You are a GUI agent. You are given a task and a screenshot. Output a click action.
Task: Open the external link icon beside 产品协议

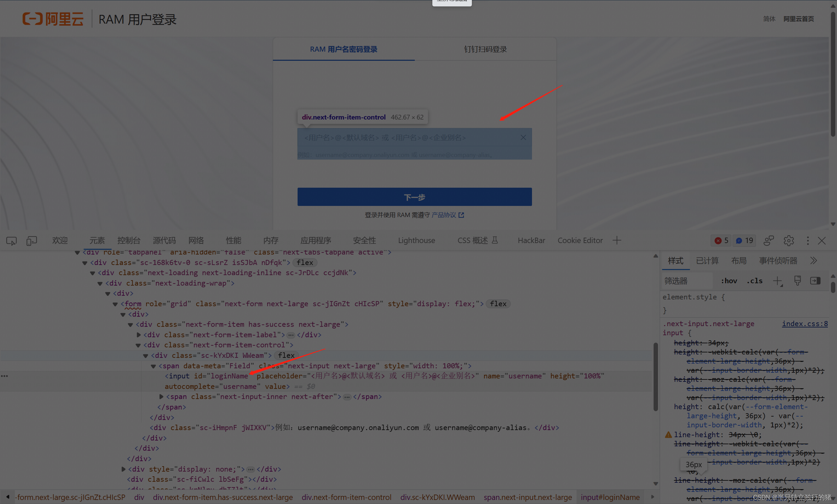461,215
